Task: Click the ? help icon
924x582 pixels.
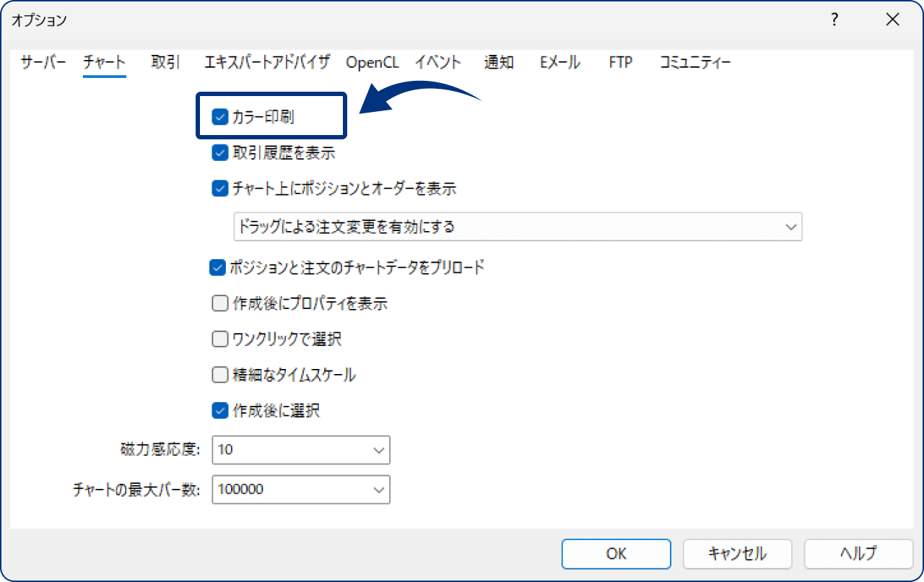Action: click(x=834, y=20)
